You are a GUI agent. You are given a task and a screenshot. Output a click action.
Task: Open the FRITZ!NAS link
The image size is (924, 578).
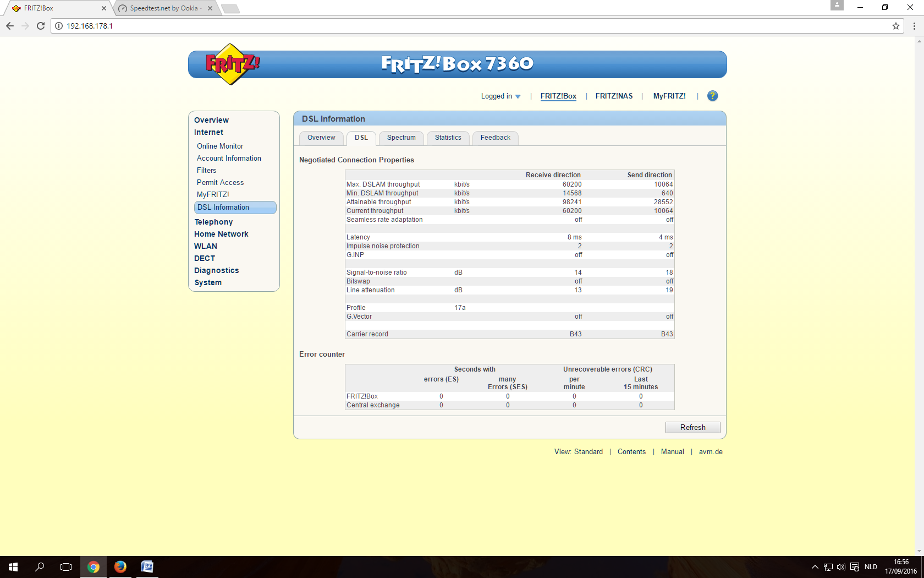point(614,96)
